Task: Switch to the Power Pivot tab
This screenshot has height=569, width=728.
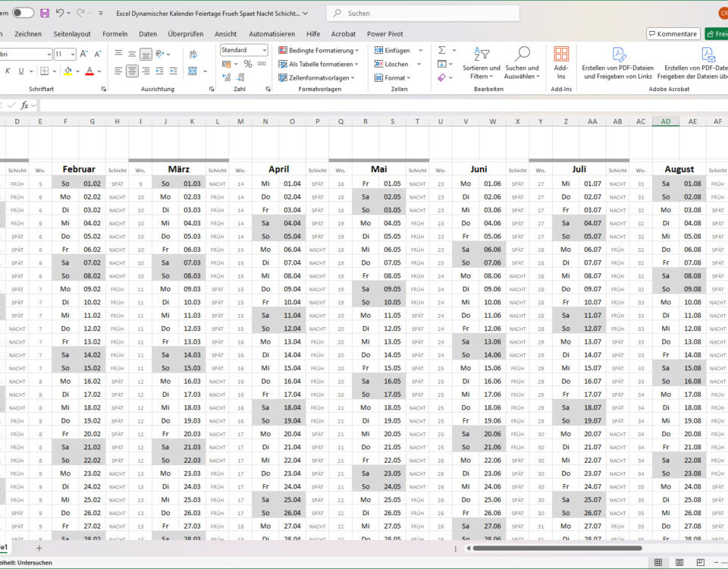Action: click(384, 34)
